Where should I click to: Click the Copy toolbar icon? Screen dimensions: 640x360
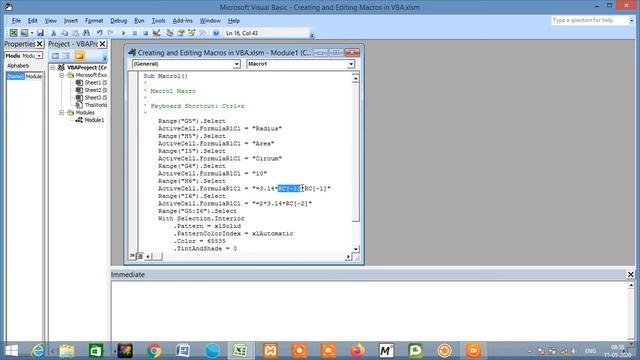pos(64,33)
